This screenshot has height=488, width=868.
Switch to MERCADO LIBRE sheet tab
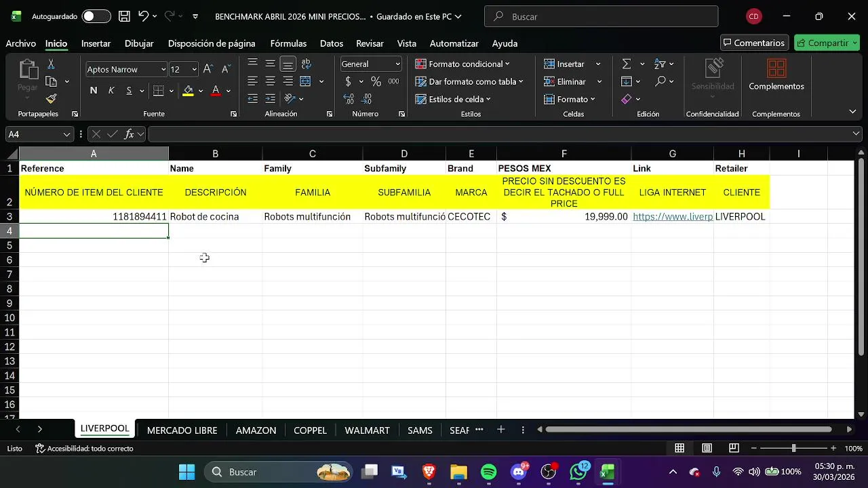182,430
